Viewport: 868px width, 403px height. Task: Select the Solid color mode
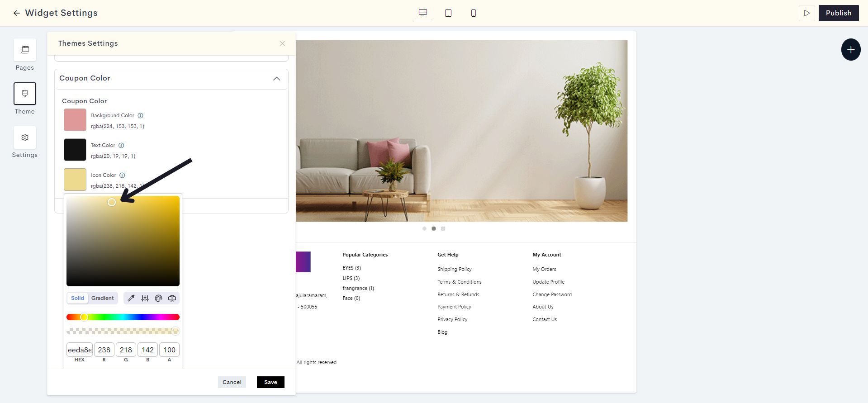(77, 298)
